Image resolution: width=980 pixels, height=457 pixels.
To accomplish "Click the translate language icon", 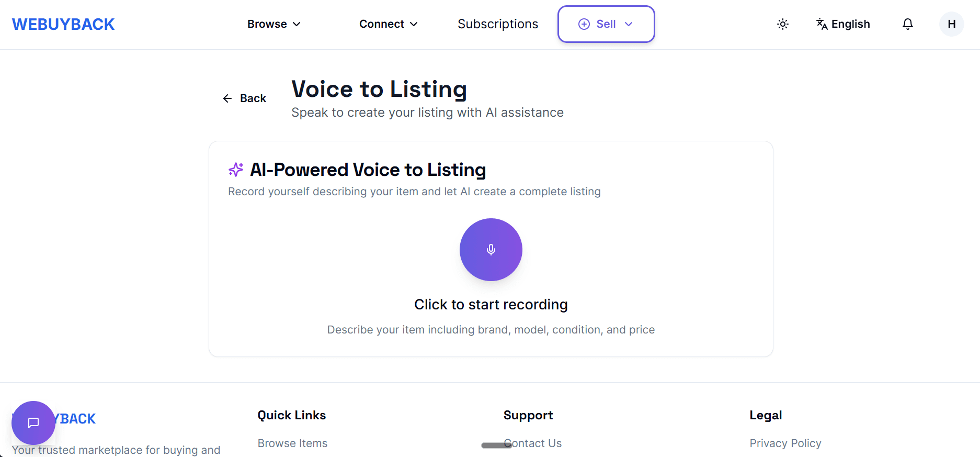I will (822, 24).
